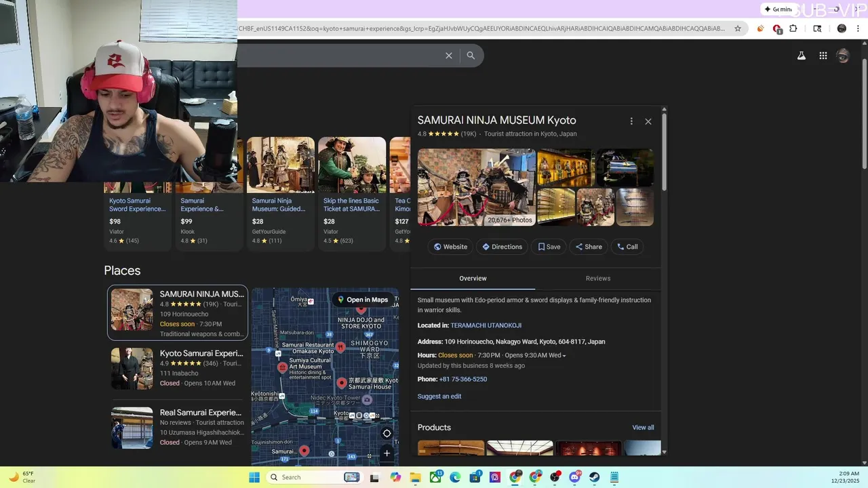This screenshot has height=488, width=868.
Task: Click the museum panel scrollbar
Action: tap(664, 152)
